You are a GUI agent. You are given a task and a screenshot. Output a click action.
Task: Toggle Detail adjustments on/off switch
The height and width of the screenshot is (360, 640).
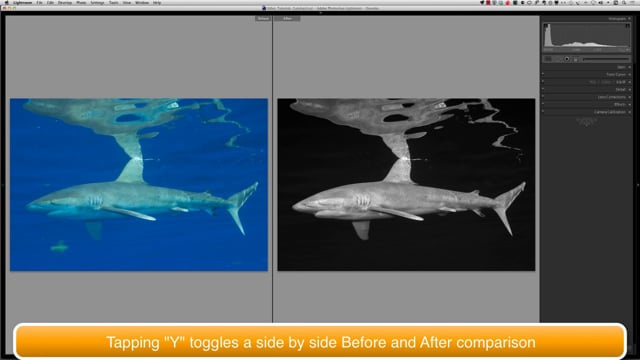click(543, 89)
